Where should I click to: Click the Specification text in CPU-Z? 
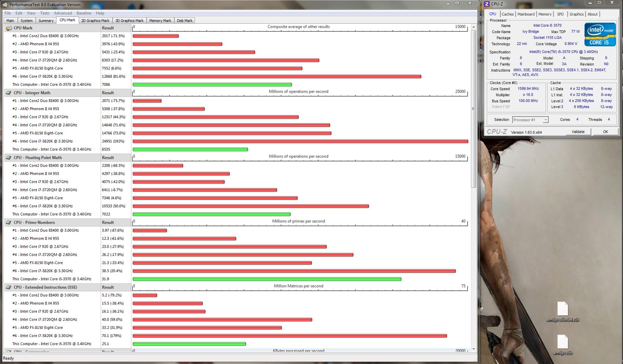tap(564, 52)
